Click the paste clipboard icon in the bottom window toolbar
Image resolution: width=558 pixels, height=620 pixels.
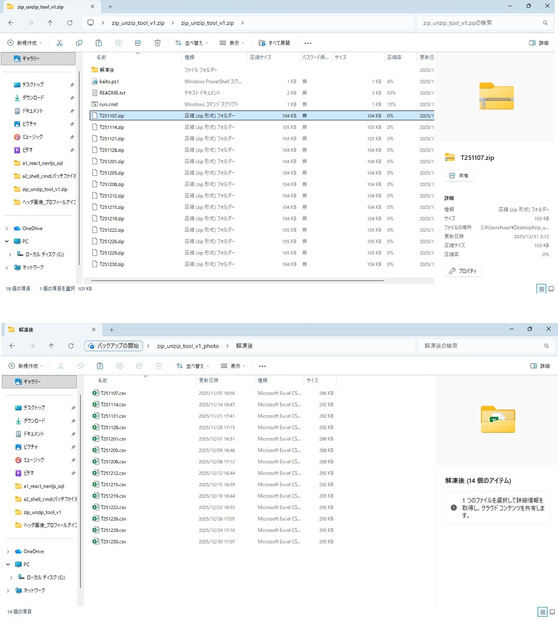click(100, 366)
